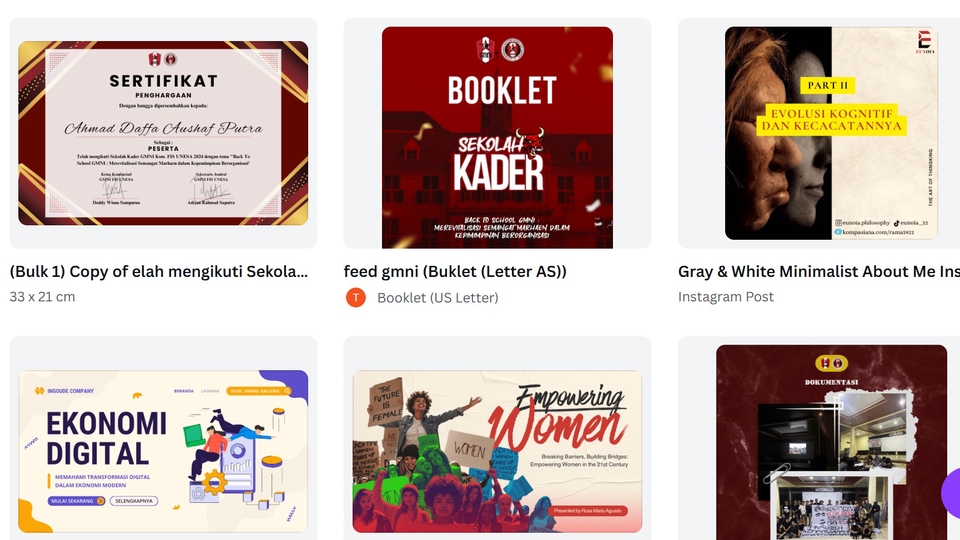
Task: Click the GMNI logos atop the Booklet cover
Action: (500, 50)
